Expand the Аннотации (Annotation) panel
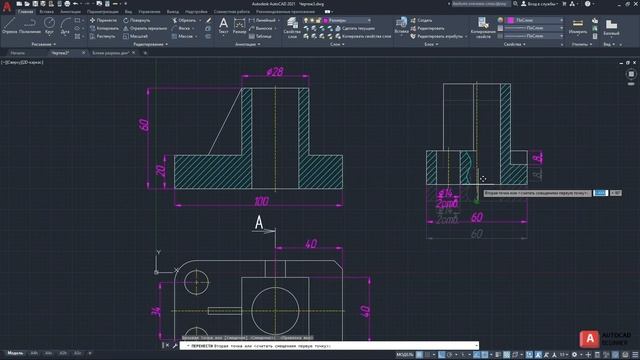The width and height of the screenshot is (640, 360). (247, 44)
